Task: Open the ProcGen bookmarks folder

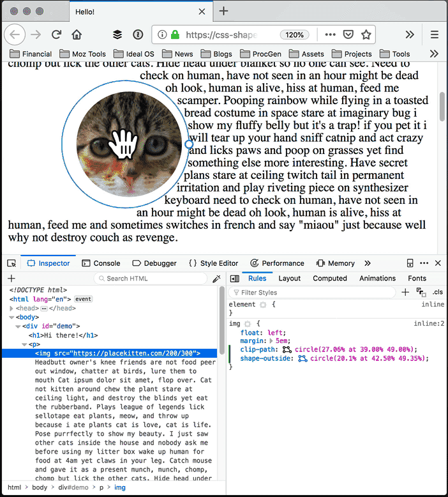Action: [260, 54]
